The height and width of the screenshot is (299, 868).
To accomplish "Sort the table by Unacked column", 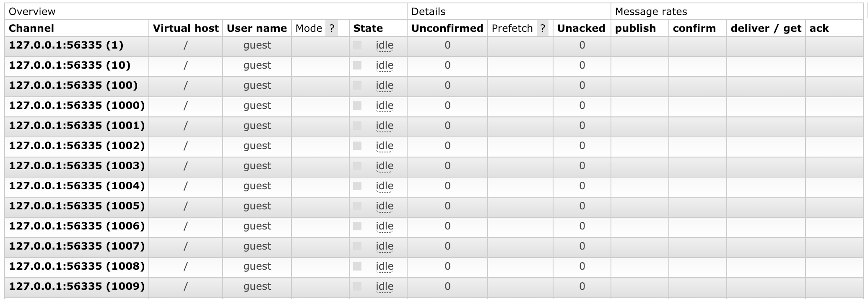I will click(581, 28).
